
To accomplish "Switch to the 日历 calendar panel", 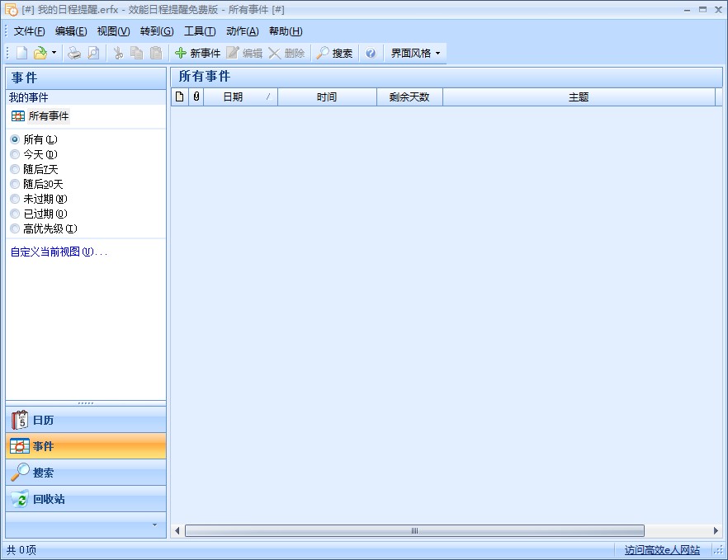I will [x=86, y=420].
